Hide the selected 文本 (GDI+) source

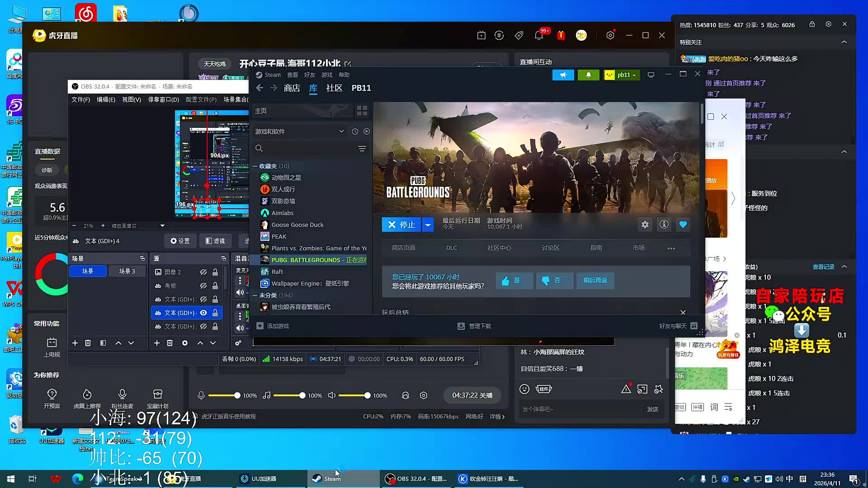pos(203,313)
